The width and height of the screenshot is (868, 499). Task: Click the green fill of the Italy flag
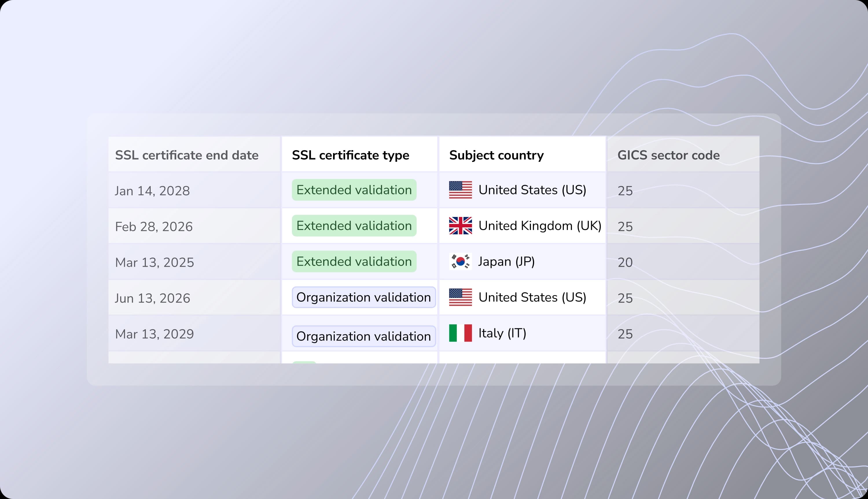click(453, 333)
